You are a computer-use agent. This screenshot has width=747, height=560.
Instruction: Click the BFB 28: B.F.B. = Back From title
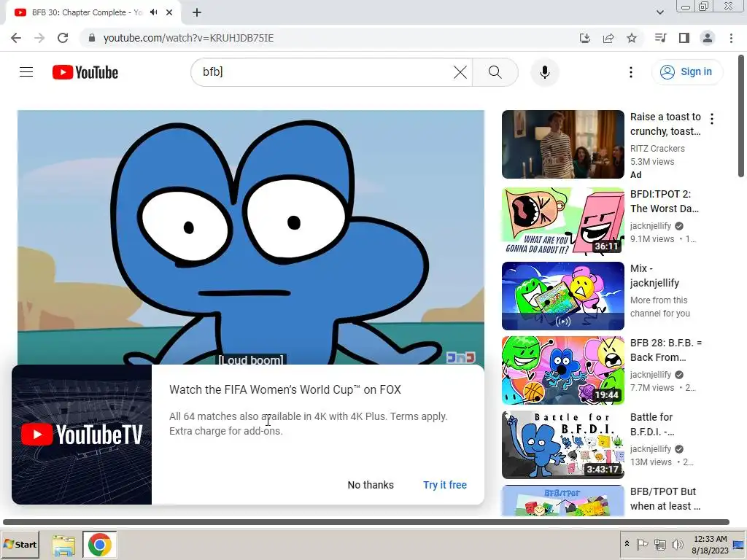(x=665, y=350)
